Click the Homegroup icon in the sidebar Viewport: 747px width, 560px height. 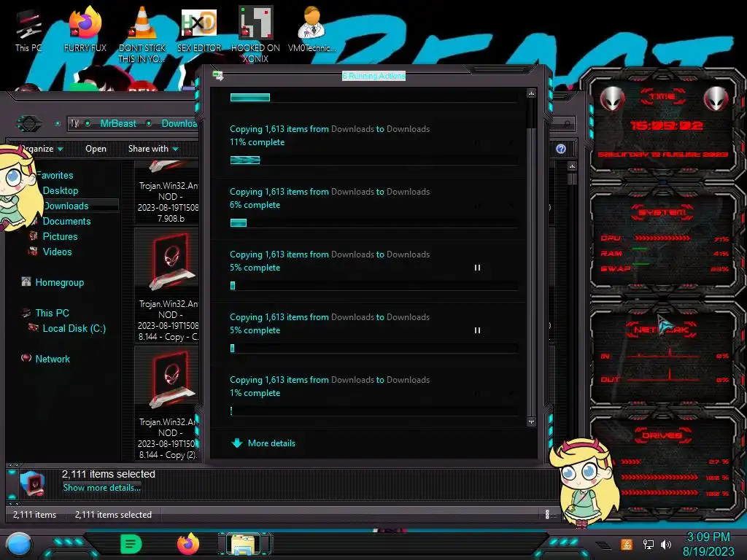pos(26,281)
